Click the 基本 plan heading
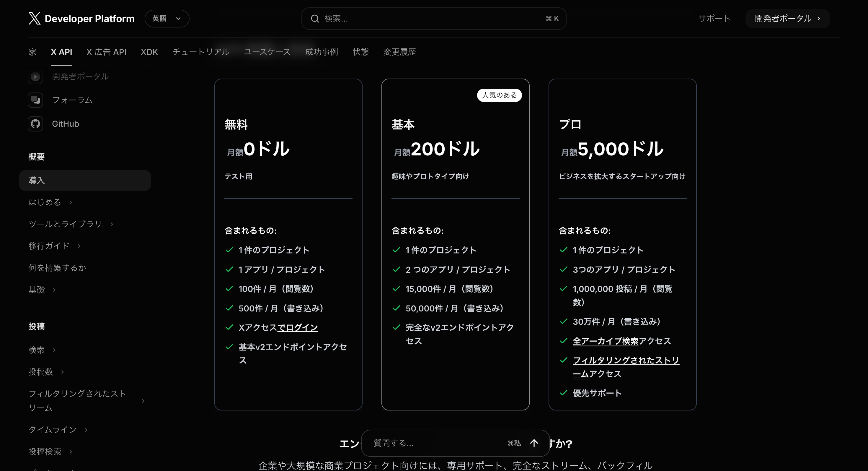Image resolution: width=868 pixels, height=471 pixels. (x=403, y=125)
